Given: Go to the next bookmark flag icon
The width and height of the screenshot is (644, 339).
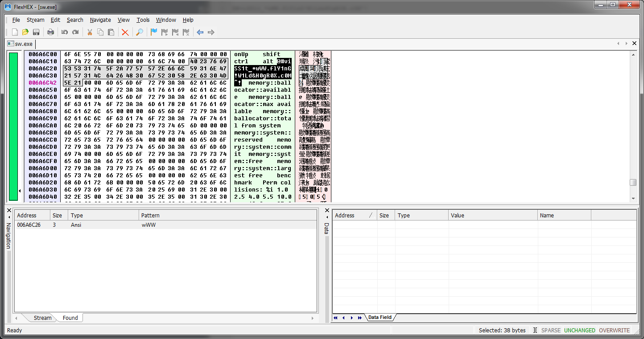Looking at the screenshot, I should tap(165, 32).
